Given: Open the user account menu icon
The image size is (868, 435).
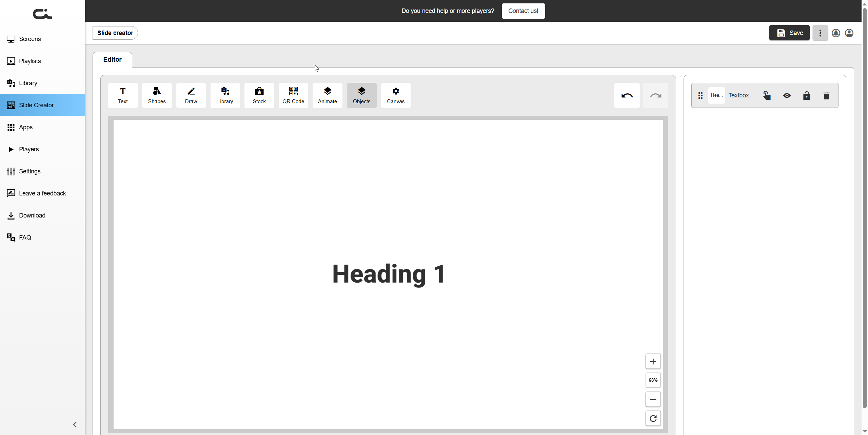Looking at the screenshot, I should coord(849,33).
